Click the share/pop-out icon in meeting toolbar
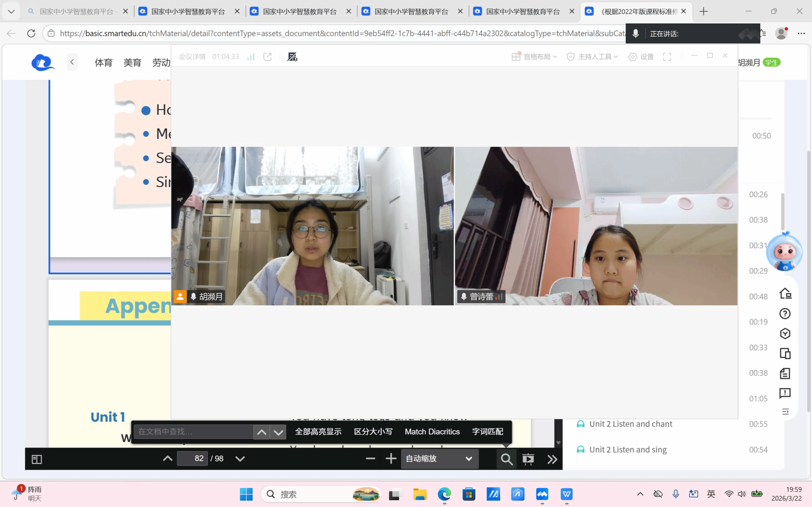 tap(268, 57)
